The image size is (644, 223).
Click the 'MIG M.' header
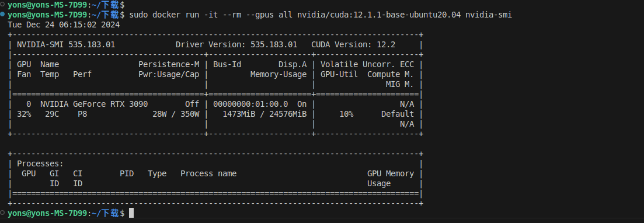click(x=400, y=84)
